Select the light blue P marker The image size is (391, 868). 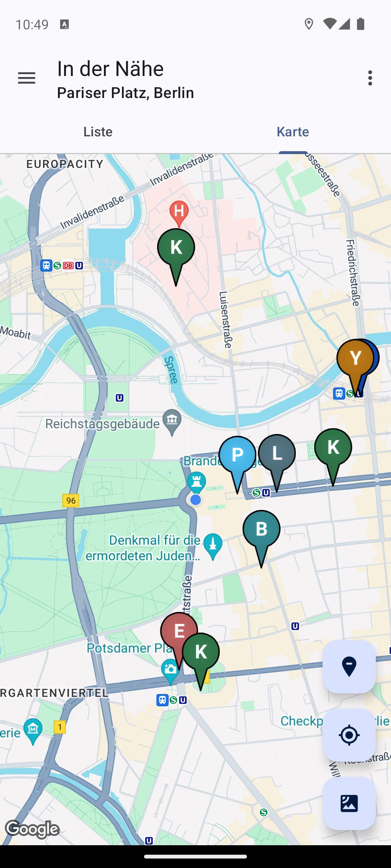pos(237,459)
